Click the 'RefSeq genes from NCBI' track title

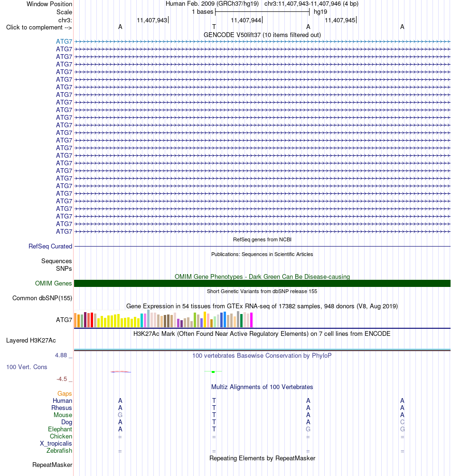pos(262,239)
